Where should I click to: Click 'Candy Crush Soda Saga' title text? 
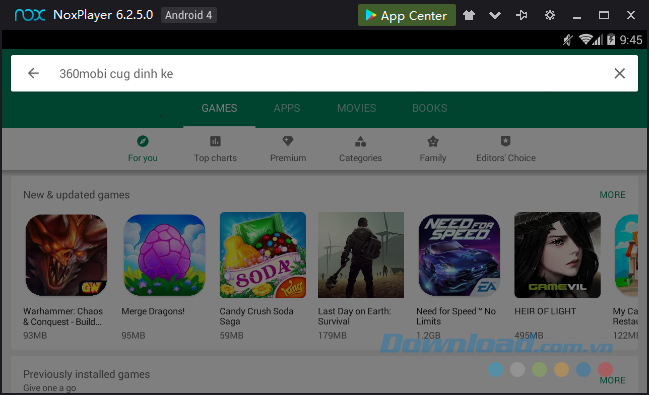[x=257, y=316]
